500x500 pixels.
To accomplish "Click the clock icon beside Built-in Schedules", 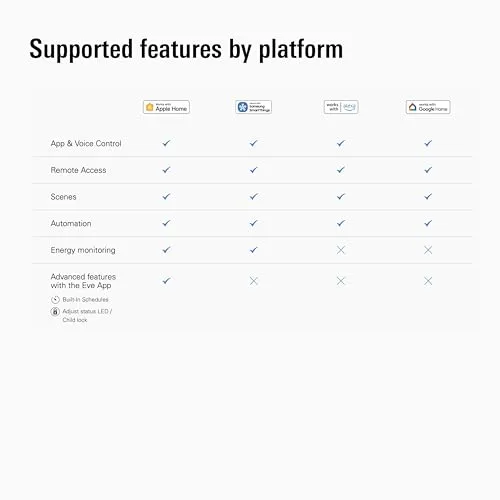I will coord(55,300).
